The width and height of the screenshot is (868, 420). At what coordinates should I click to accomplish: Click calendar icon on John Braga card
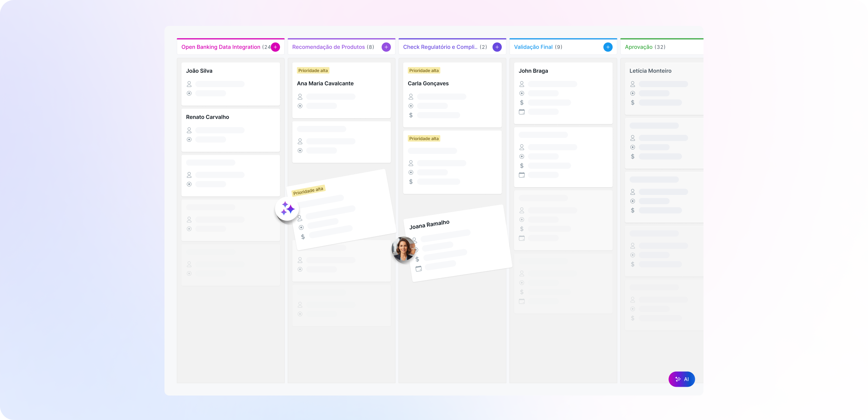click(521, 112)
